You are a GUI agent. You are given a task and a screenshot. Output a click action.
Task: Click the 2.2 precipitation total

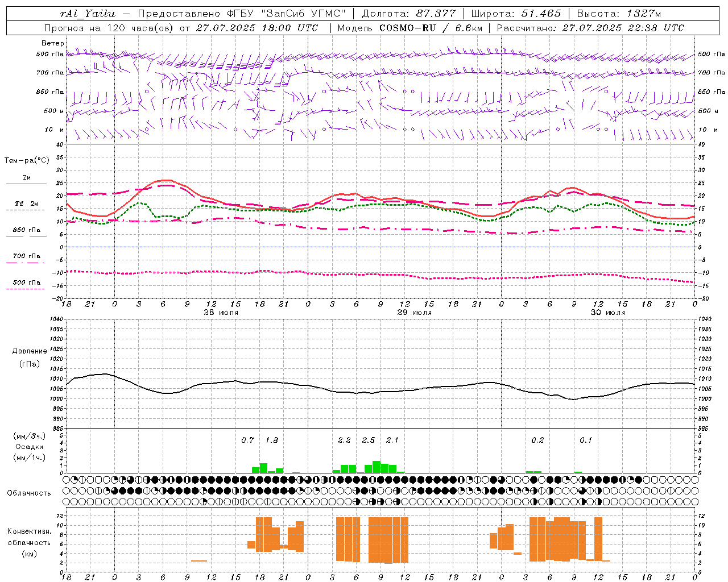click(344, 440)
